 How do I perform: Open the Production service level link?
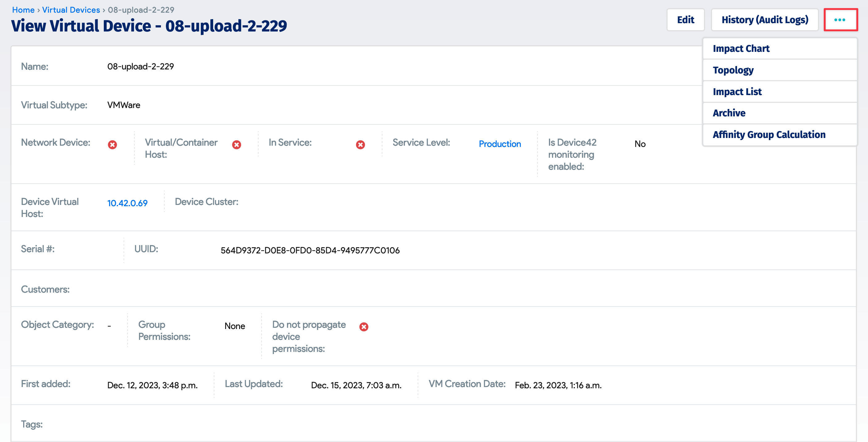[x=500, y=144]
